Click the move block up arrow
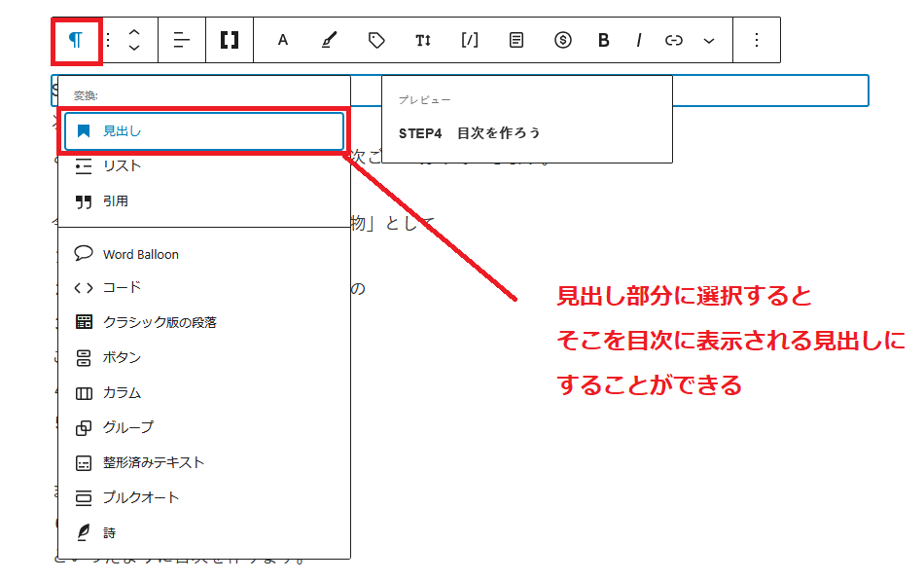Screen dimensions: 924x582 (x=134, y=32)
